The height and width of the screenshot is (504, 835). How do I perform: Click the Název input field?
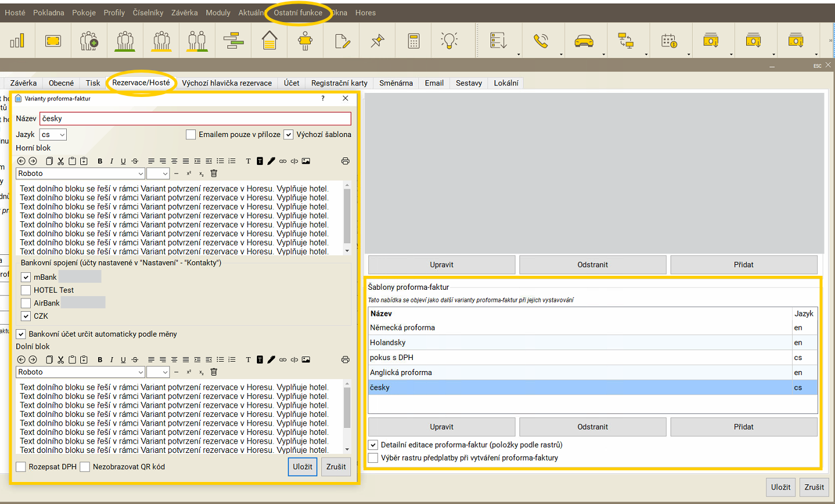(x=195, y=118)
